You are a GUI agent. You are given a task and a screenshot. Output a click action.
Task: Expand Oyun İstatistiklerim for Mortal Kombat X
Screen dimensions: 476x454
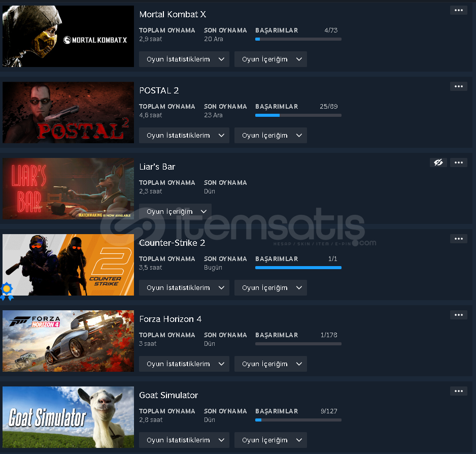[x=184, y=59]
